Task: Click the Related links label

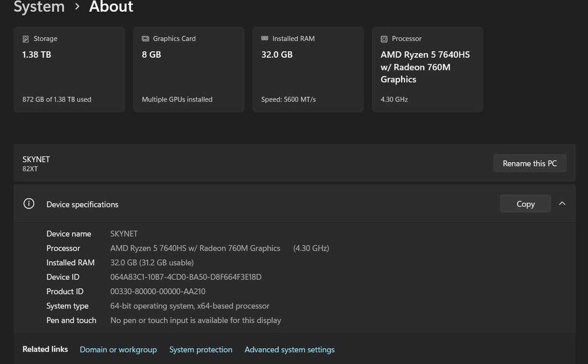Action: 45,349
